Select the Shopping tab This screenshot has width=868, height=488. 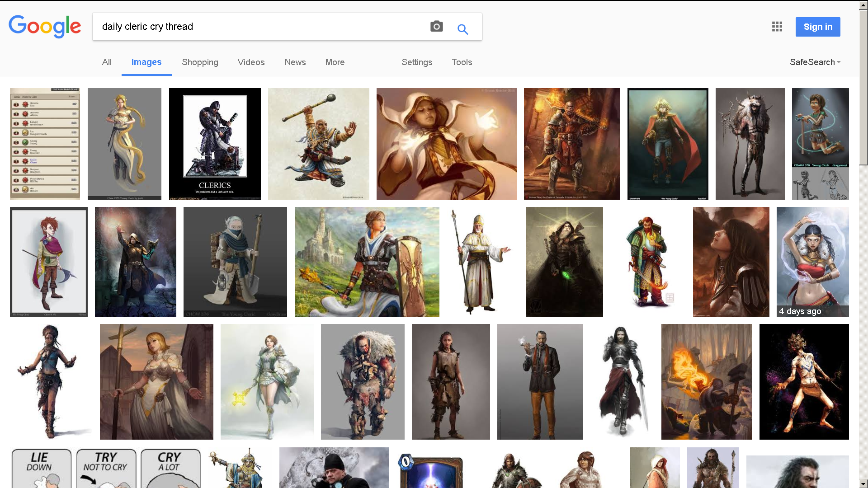pos(200,62)
